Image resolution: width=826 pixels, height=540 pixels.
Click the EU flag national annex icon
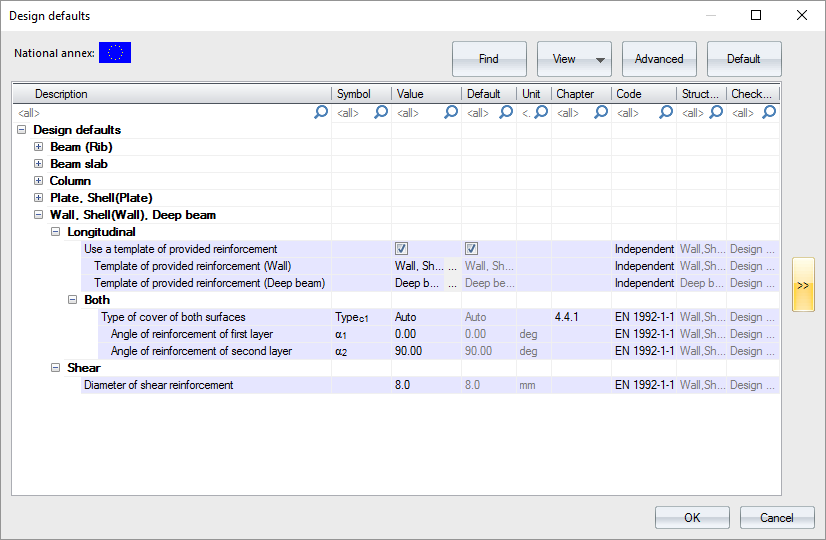115,53
